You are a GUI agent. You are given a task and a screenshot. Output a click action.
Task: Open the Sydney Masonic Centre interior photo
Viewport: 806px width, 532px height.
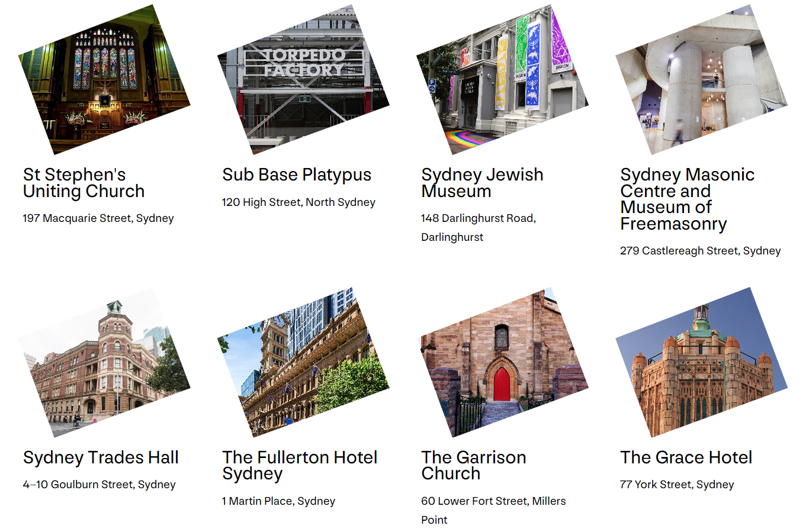(701, 80)
